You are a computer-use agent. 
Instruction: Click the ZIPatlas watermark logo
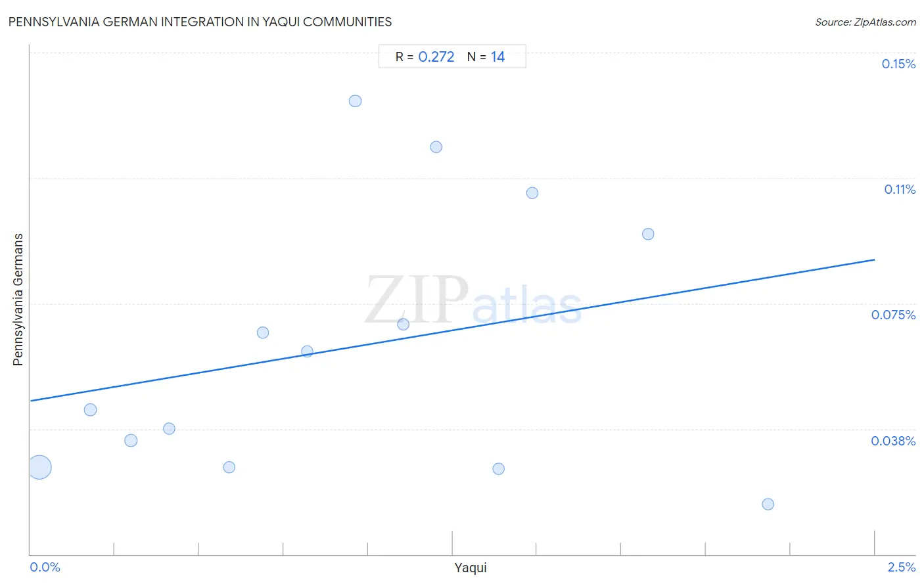[473, 301]
